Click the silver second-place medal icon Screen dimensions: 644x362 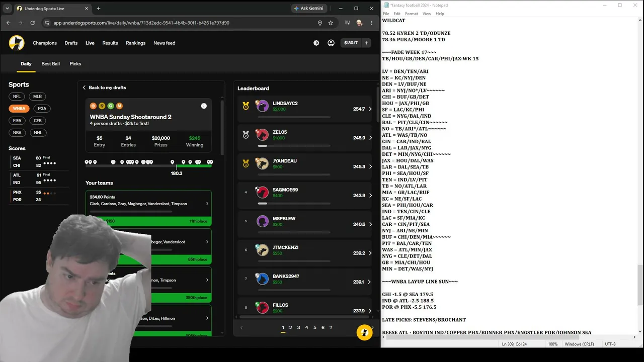click(x=246, y=135)
